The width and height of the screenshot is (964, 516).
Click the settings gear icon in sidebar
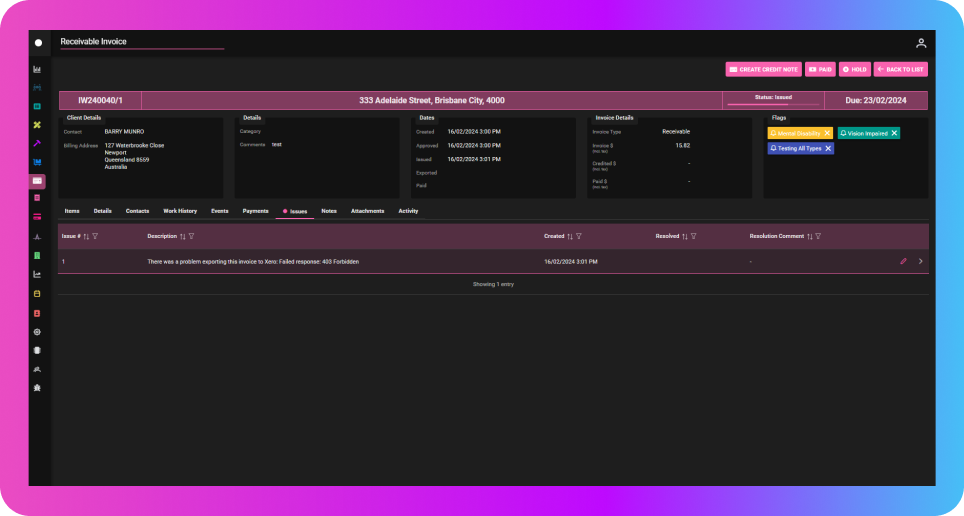(37, 331)
